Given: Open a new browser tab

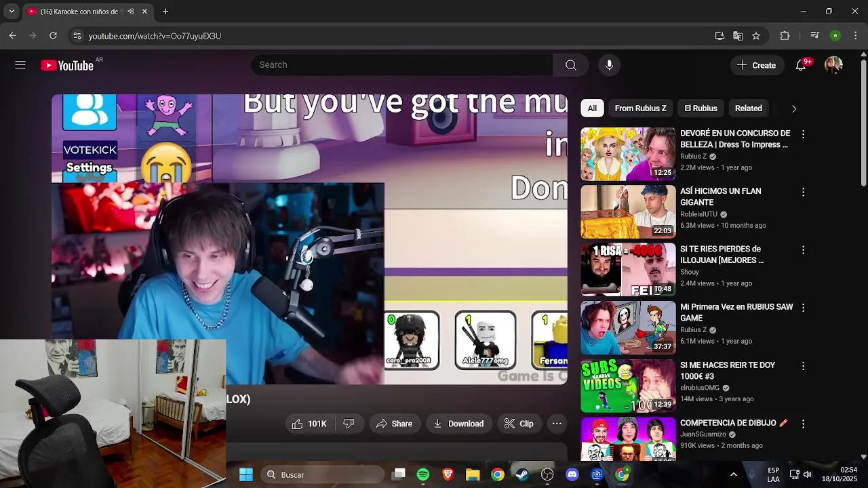Looking at the screenshot, I should pyautogui.click(x=165, y=12).
